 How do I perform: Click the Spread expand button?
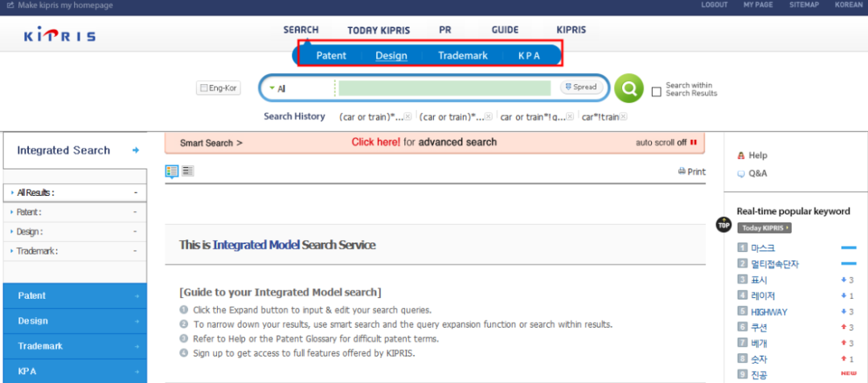581,87
